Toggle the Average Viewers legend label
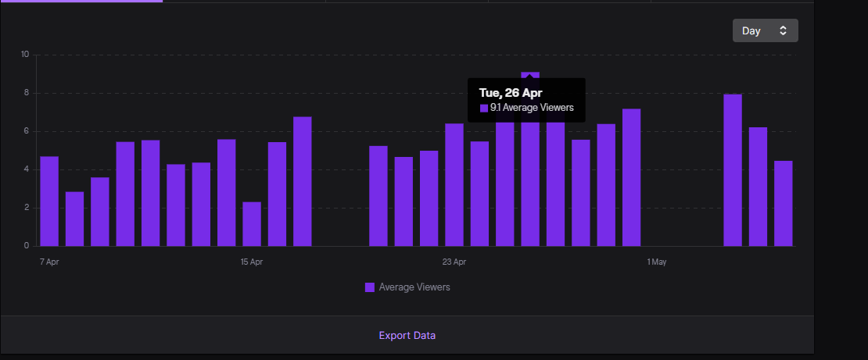The width and height of the screenshot is (868, 360). pos(414,287)
